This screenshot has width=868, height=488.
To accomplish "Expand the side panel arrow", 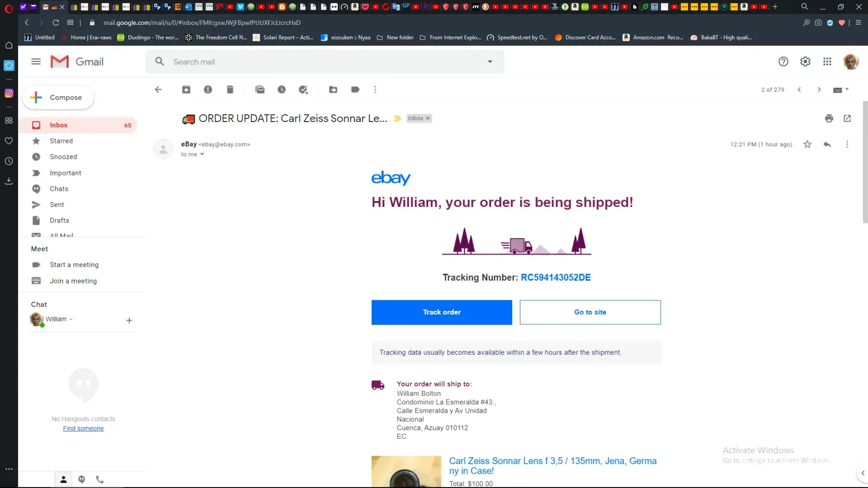I will point(863,473).
